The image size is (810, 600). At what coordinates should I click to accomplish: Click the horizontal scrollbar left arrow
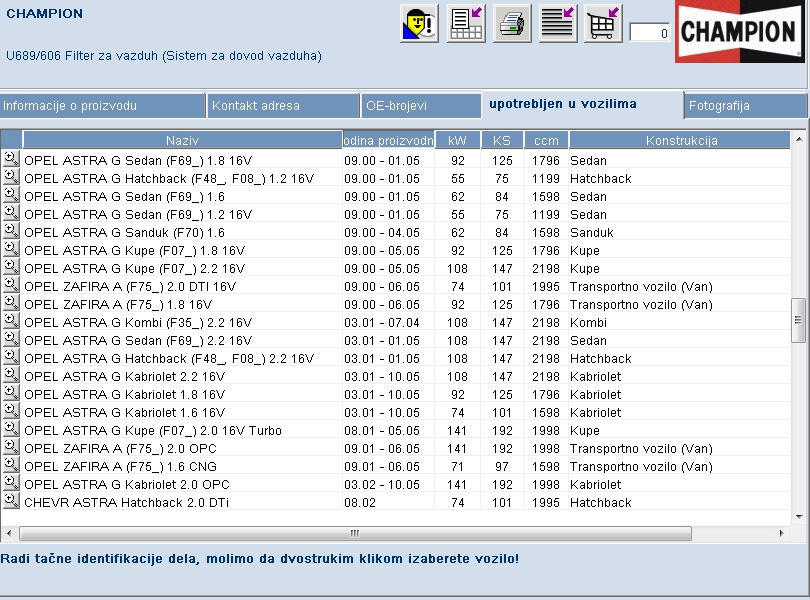[x=9, y=533]
